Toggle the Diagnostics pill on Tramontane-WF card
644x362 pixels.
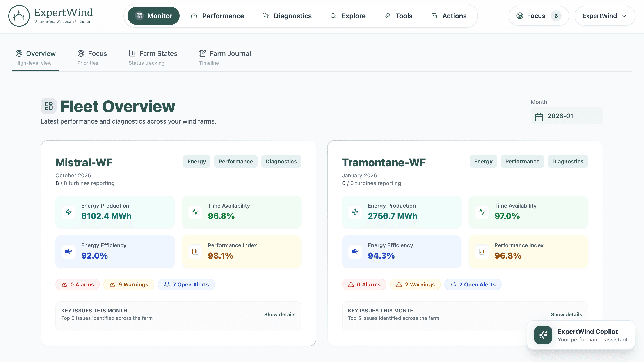[x=568, y=161]
